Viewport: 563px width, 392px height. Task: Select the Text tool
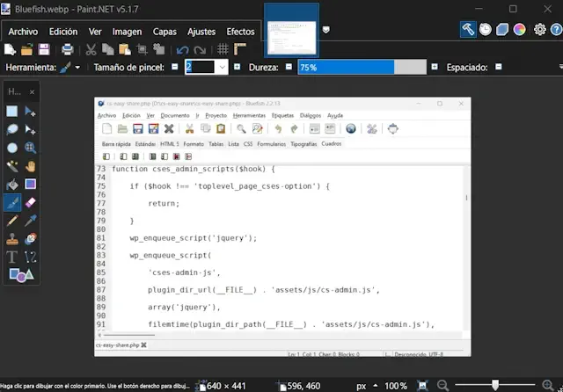11,258
